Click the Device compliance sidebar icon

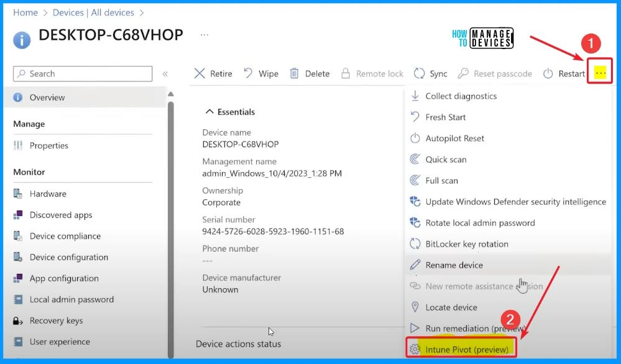[x=18, y=236]
